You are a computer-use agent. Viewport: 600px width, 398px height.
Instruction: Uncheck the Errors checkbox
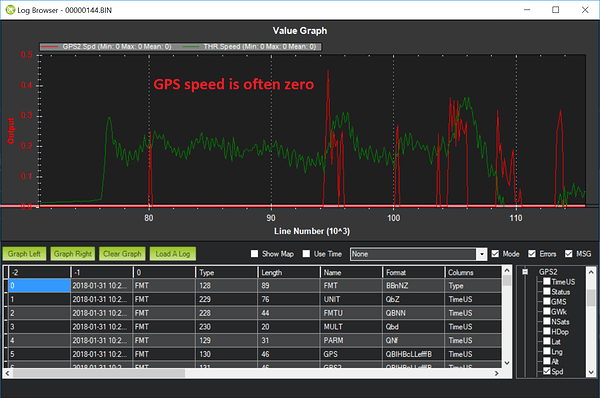click(x=532, y=254)
